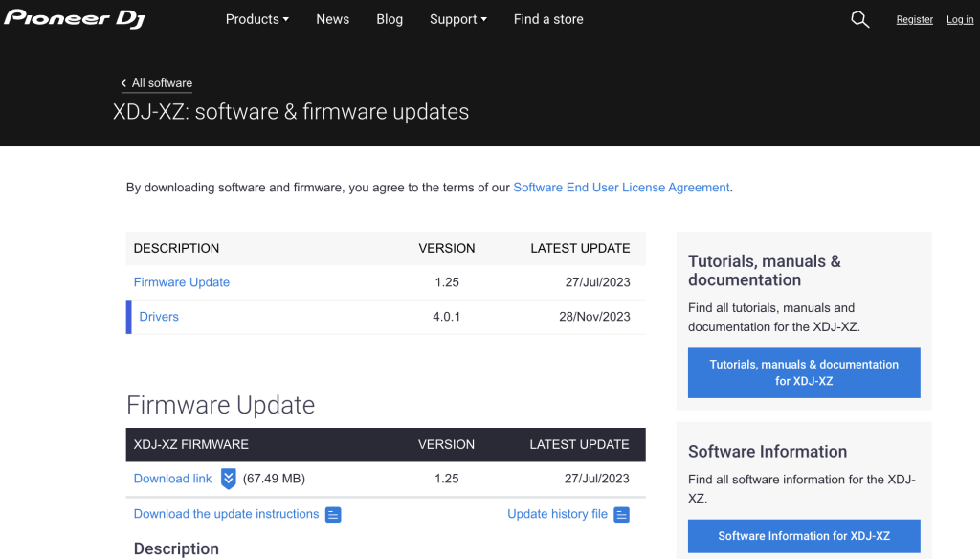The width and height of the screenshot is (980, 559).
Task: Open Find a store
Action: click(x=547, y=19)
